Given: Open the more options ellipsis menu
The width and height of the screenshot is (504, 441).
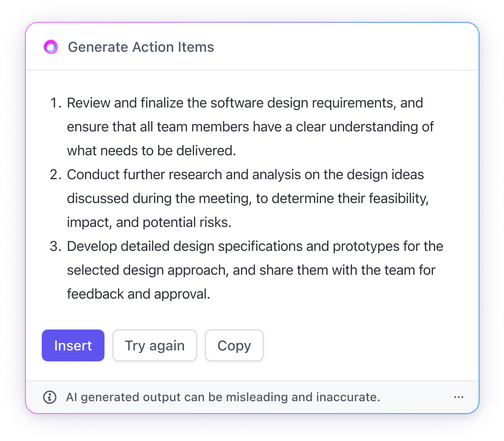Looking at the screenshot, I should point(459,397).
